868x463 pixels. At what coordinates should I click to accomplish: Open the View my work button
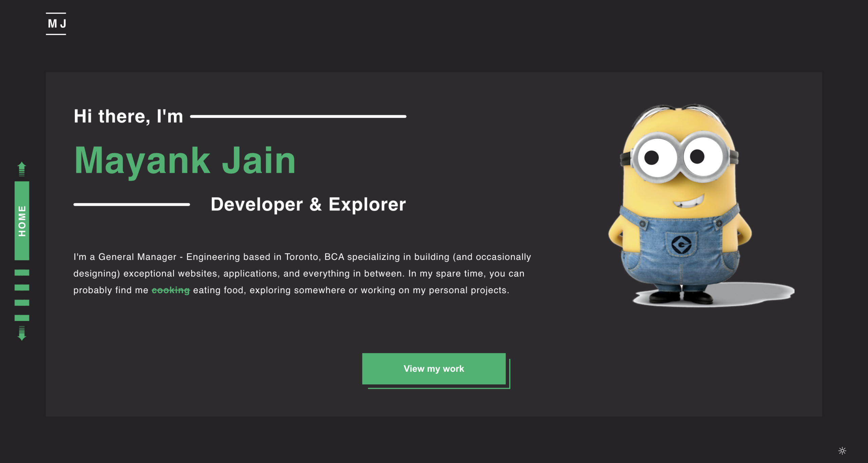coord(434,368)
